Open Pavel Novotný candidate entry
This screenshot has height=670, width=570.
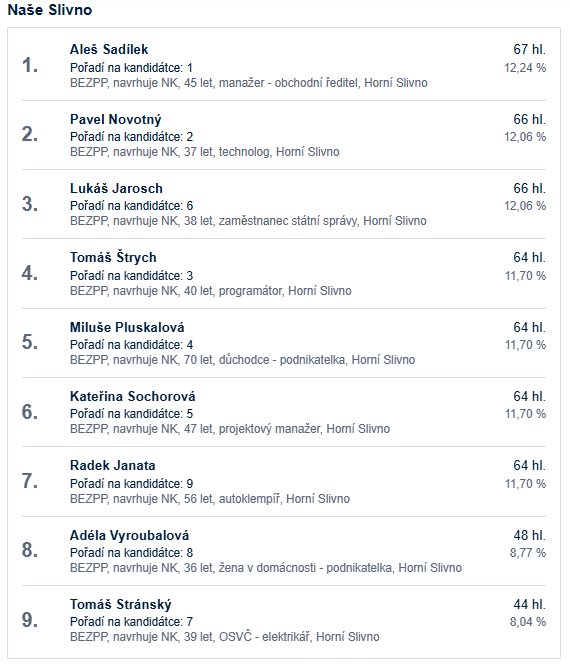click(115, 119)
